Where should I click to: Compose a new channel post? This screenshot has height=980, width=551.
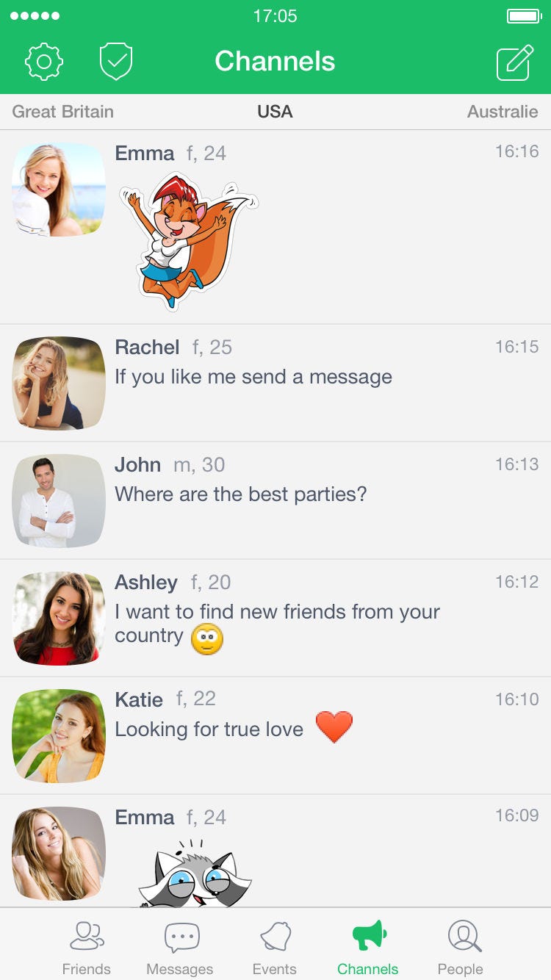(515, 62)
